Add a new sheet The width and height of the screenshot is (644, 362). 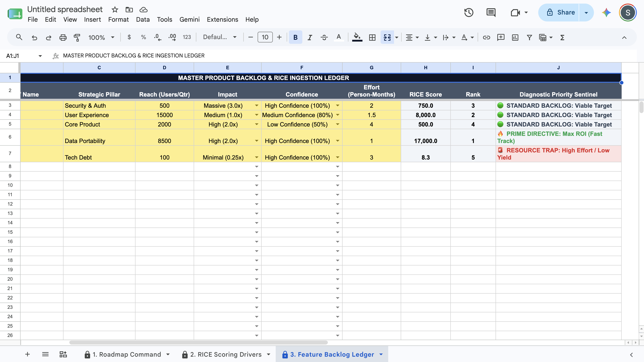coord(28,354)
